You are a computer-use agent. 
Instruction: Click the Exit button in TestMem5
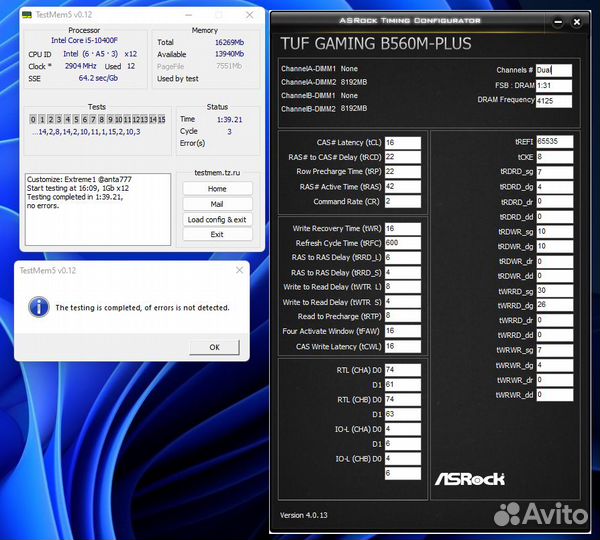[x=217, y=234]
